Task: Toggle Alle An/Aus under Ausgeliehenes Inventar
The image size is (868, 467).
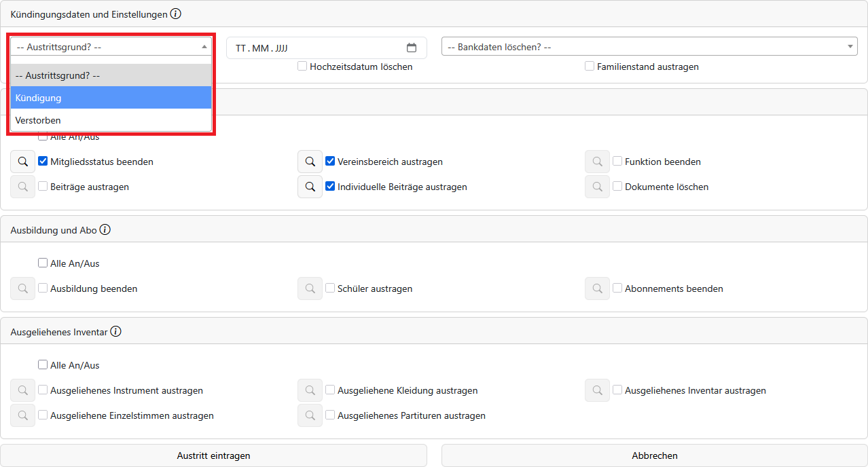Action: tap(43, 365)
